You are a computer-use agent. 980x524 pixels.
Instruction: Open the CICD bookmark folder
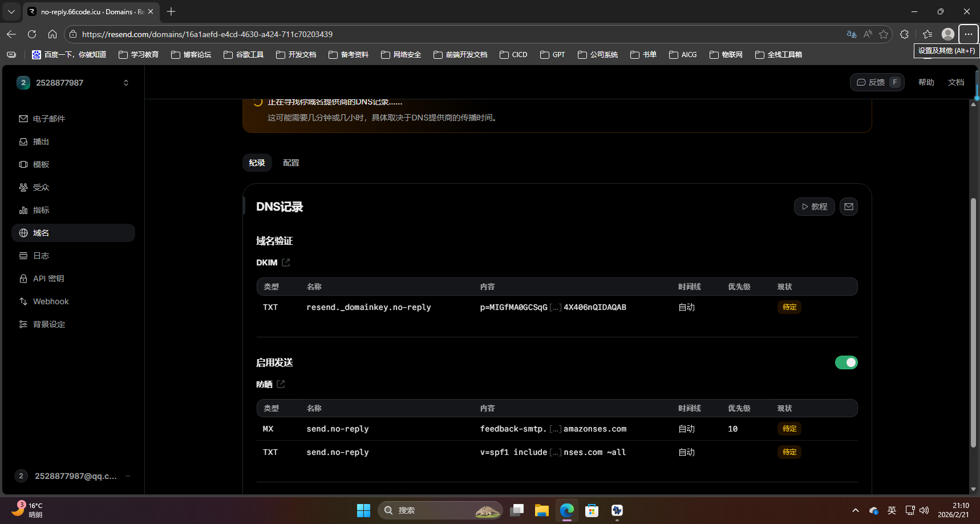[x=513, y=55]
